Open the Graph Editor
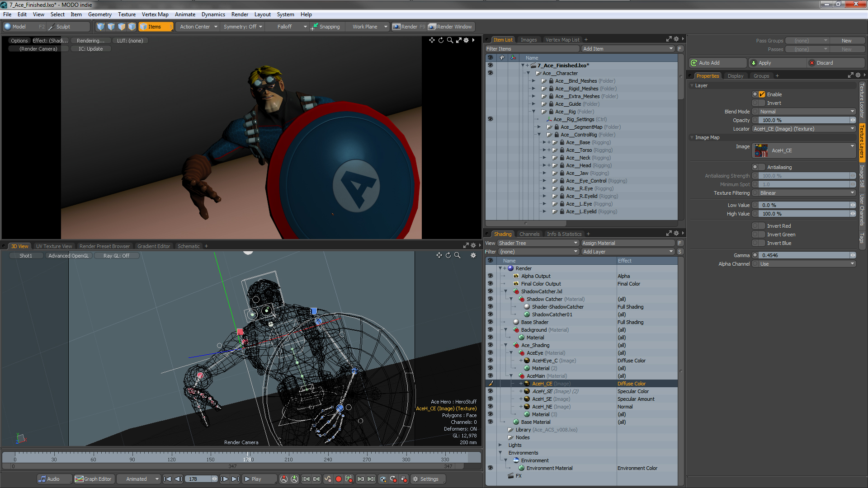 pos(94,479)
